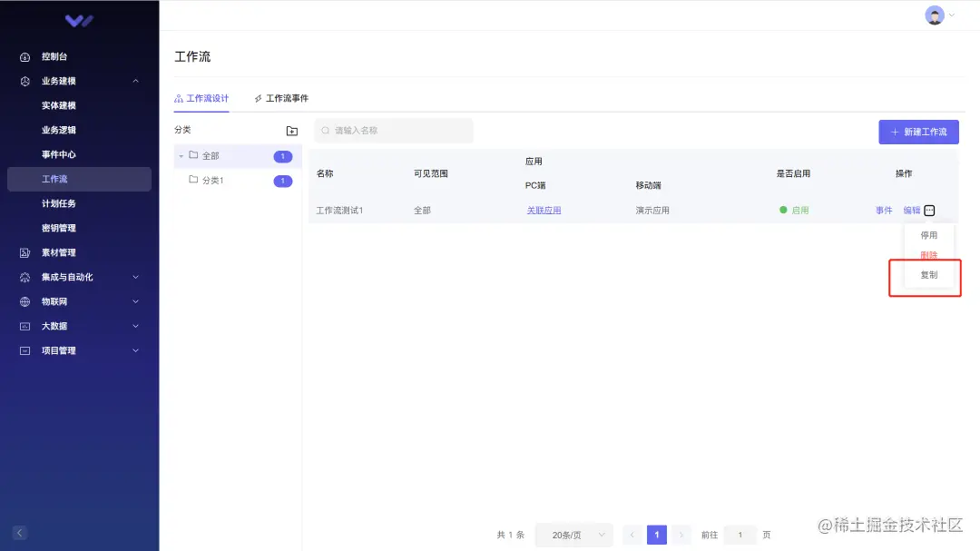This screenshot has height=551, width=980.
Task: Click the 是否启用 column header
Action: (x=793, y=173)
